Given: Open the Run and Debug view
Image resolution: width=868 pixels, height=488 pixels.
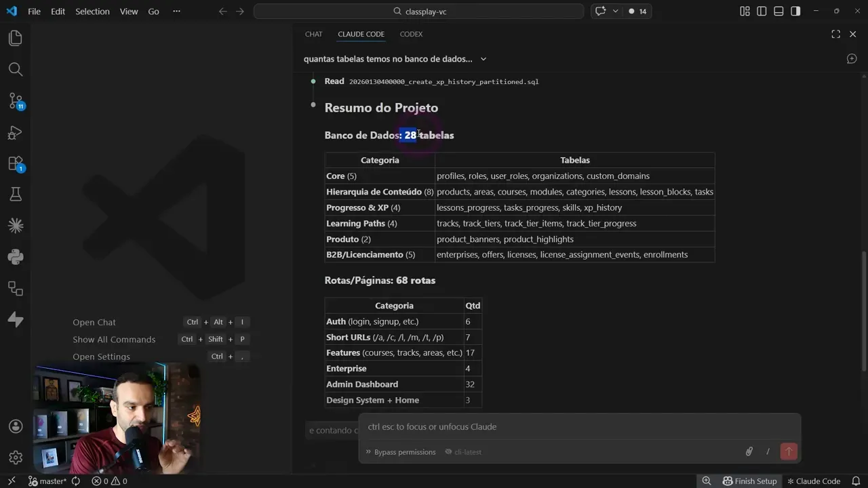Looking at the screenshot, I should pos(15,132).
